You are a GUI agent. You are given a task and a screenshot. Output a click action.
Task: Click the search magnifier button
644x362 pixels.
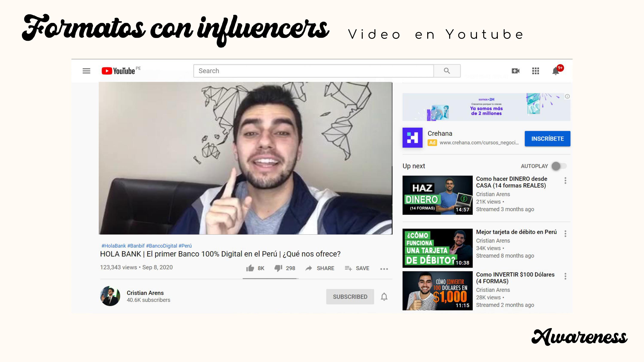(x=447, y=71)
